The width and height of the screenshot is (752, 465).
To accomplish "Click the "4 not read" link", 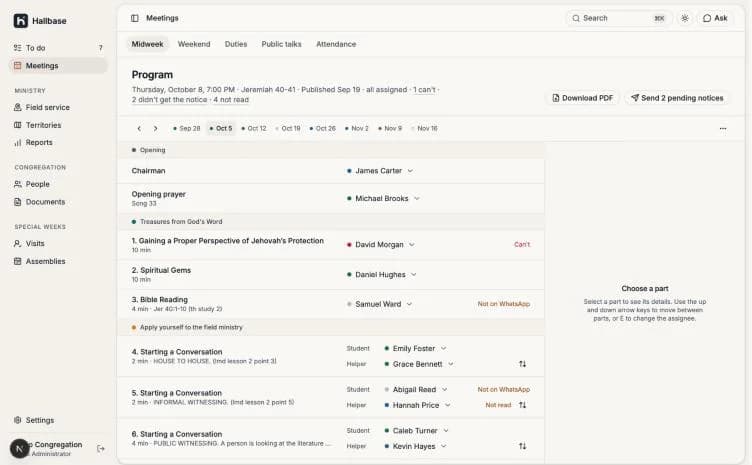I will (x=231, y=100).
